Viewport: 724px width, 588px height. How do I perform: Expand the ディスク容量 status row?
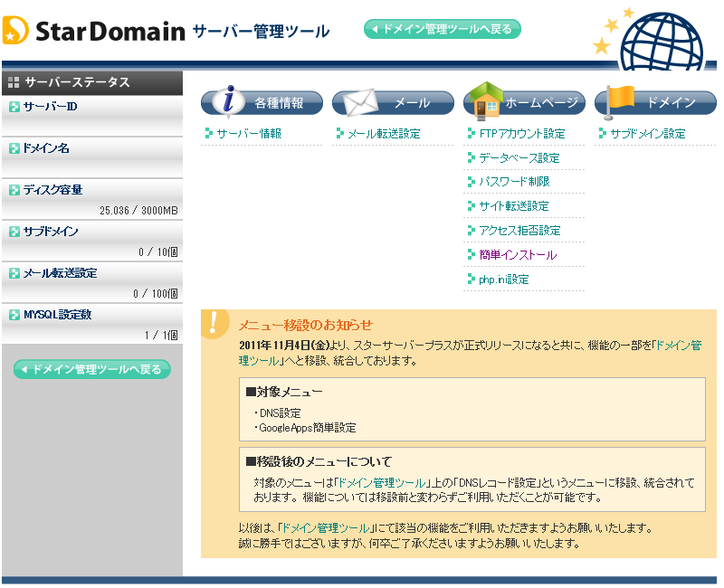pos(14,190)
